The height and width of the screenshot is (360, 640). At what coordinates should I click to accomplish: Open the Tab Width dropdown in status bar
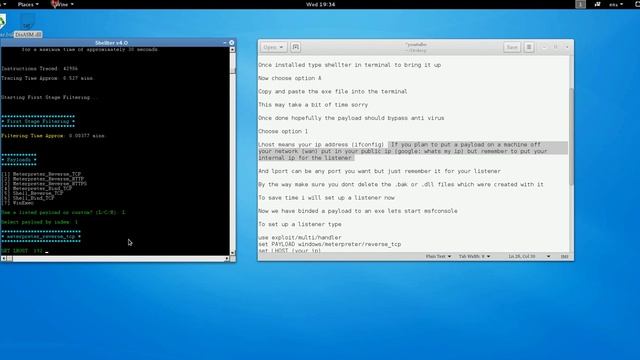tap(474, 256)
